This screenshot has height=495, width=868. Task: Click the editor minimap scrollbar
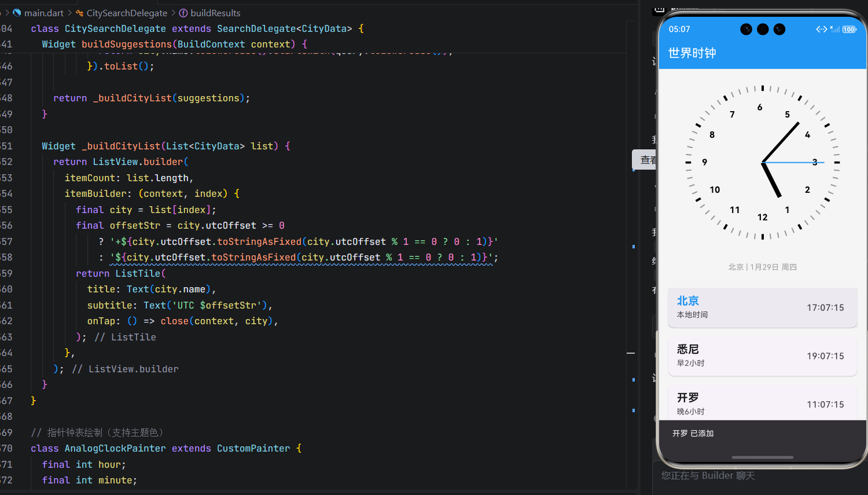631,255
